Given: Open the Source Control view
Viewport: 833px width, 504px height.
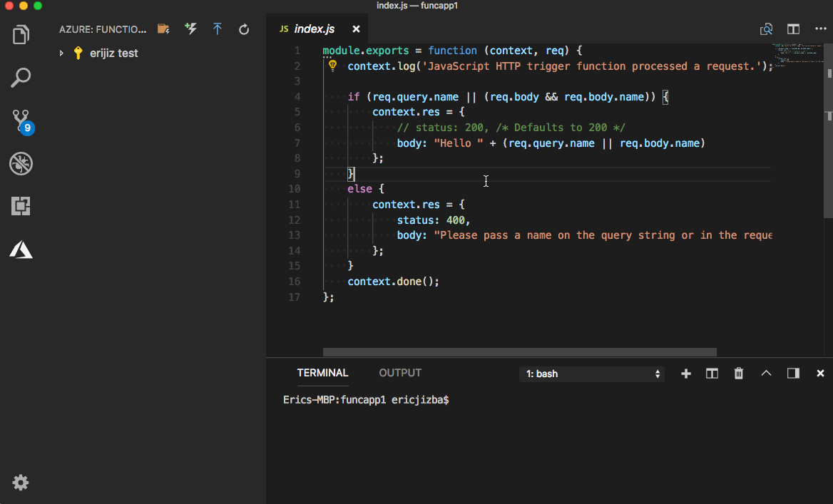Looking at the screenshot, I should tap(21, 120).
